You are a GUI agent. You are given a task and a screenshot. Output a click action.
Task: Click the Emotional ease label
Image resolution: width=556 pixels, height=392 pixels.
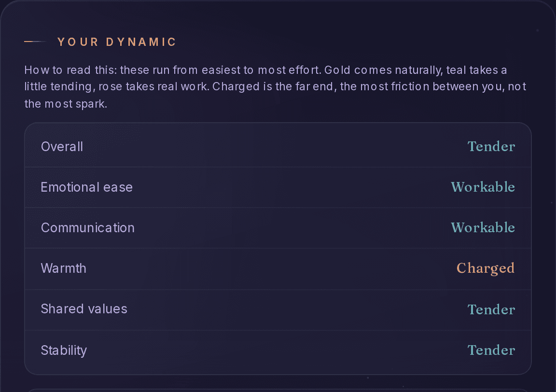(x=87, y=187)
